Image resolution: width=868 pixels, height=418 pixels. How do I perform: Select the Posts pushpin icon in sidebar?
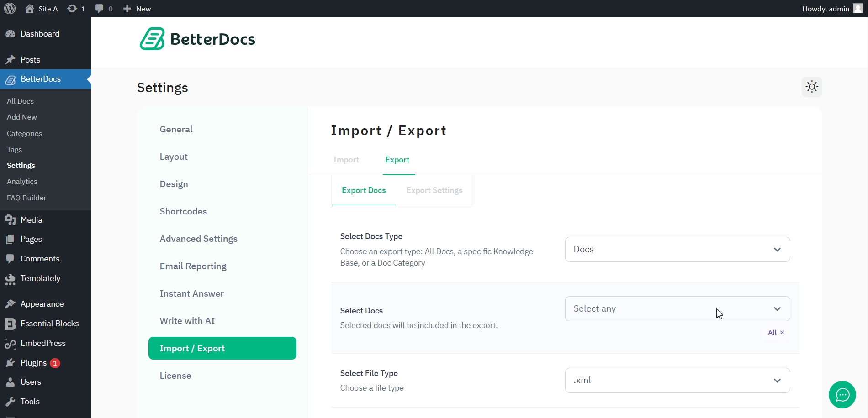click(x=11, y=59)
